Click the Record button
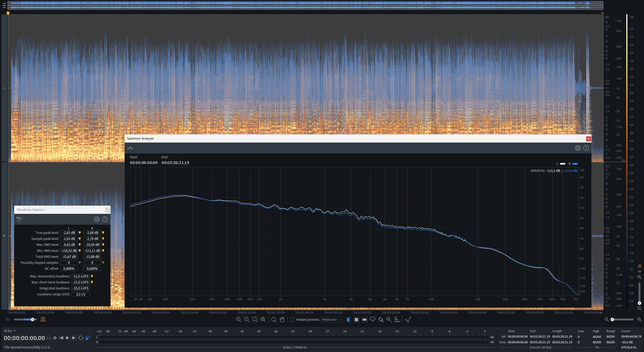 55,338
